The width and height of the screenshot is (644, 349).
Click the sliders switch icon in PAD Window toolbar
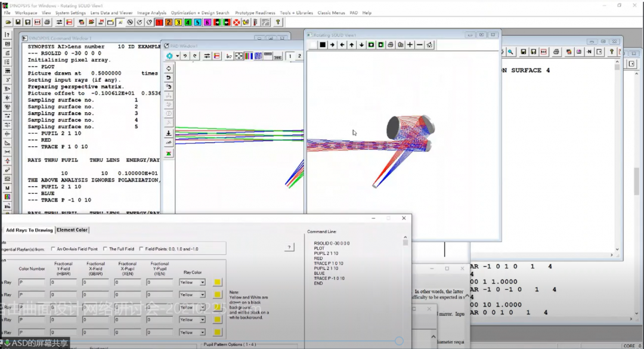(207, 56)
